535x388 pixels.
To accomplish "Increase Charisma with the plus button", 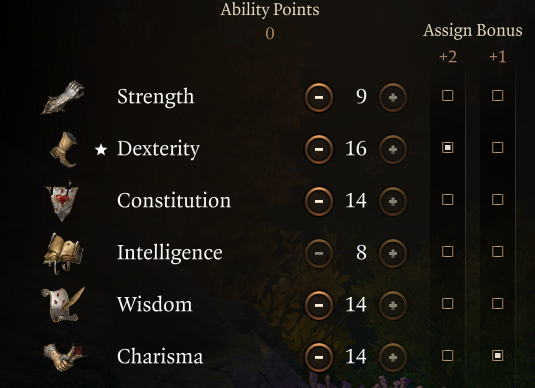I will [393, 357].
